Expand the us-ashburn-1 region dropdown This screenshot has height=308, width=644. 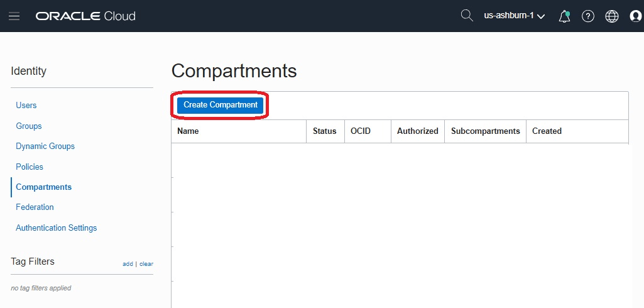(514, 16)
